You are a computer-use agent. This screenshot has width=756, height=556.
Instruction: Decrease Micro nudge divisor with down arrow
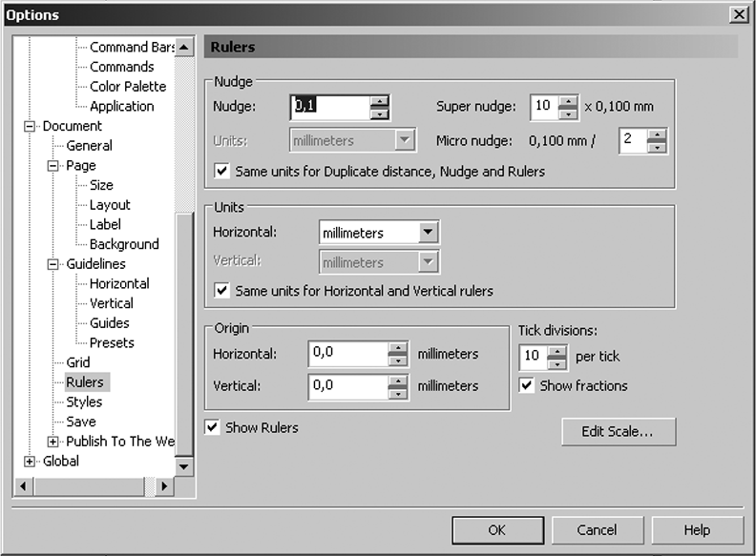657,147
